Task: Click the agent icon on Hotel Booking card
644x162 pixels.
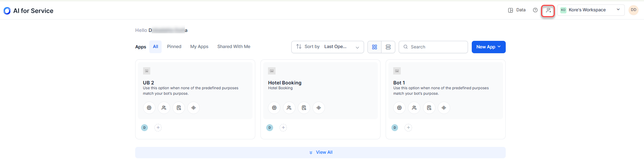Action: click(x=289, y=108)
